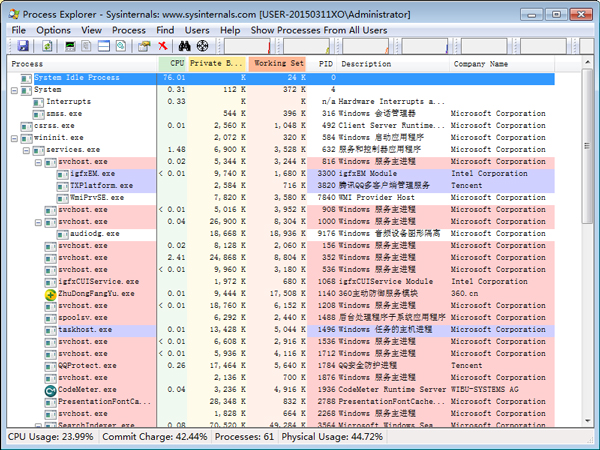Image resolution: width=600 pixels, height=450 pixels.
Task: Open the Find menu
Action: pos(165,30)
